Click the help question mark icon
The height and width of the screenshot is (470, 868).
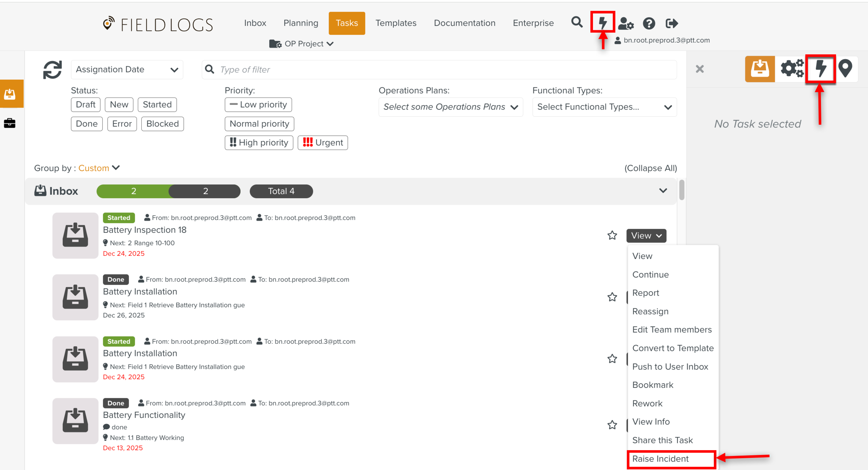click(649, 23)
